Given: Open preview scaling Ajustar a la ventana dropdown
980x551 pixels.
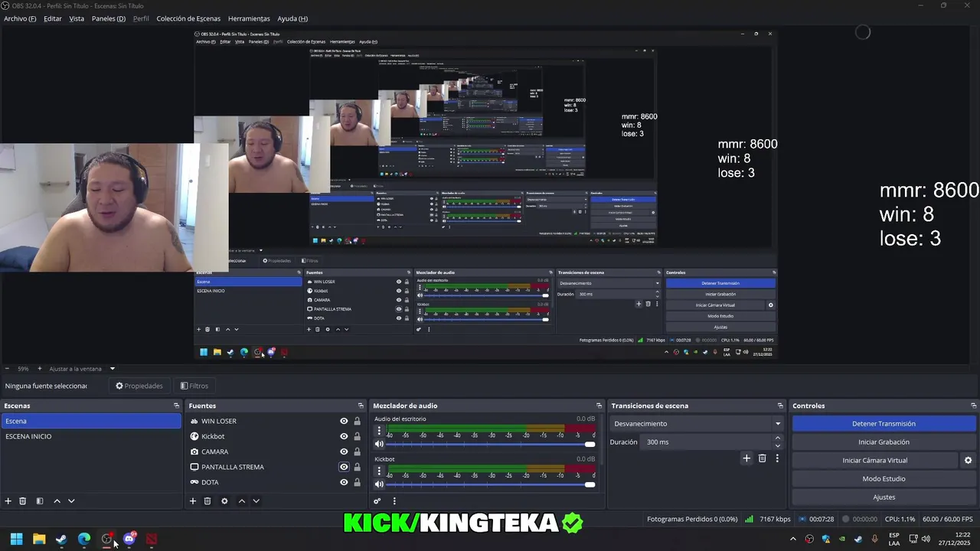Looking at the screenshot, I should pos(81,369).
